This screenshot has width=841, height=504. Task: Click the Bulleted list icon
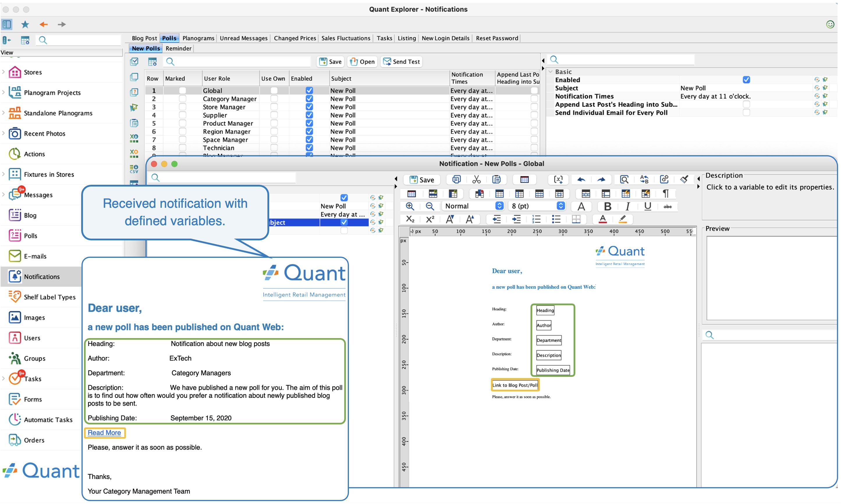coord(556,219)
